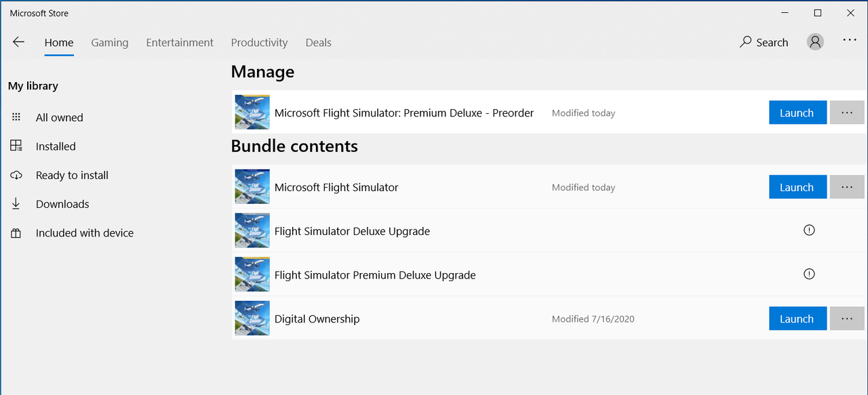Image resolution: width=868 pixels, height=395 pixels.
Task: Select Included with device in My library
Action: (x=85, y=233)
